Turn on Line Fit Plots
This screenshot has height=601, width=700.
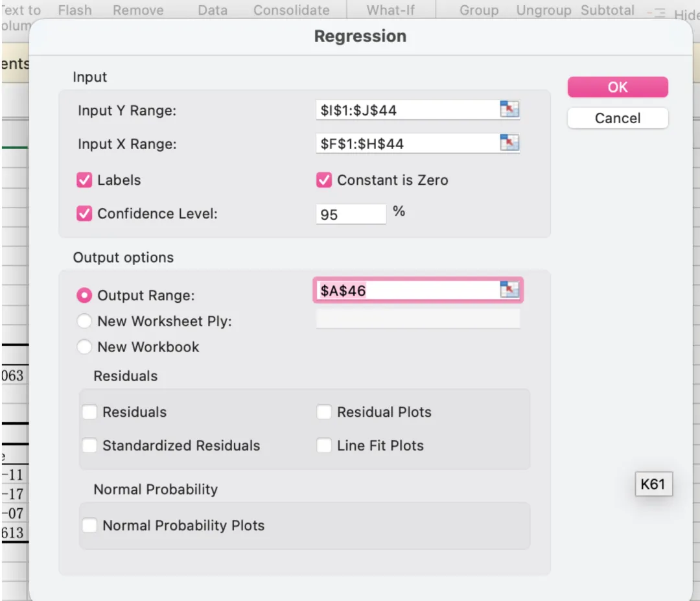pyautogui.click(x=324, y=446)
